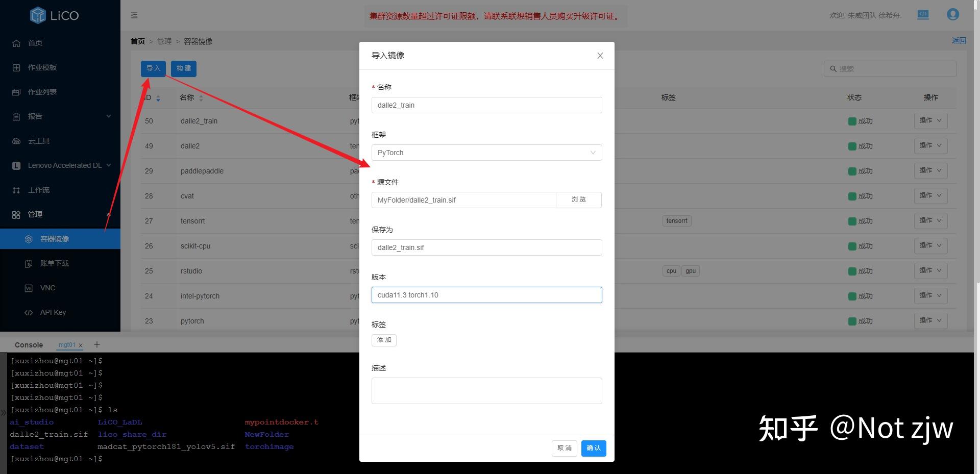Click the 确认 button

(594, 448)
